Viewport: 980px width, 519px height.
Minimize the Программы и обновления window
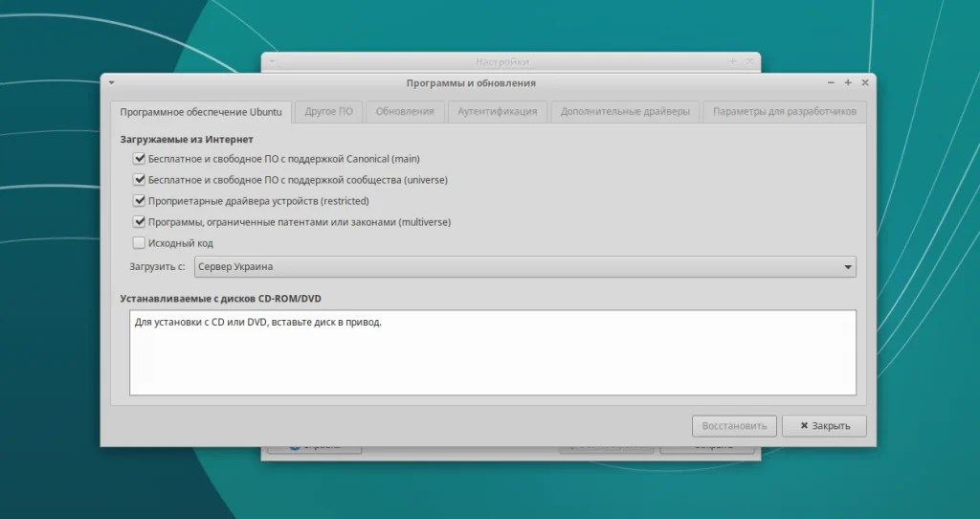coord(831,82)
